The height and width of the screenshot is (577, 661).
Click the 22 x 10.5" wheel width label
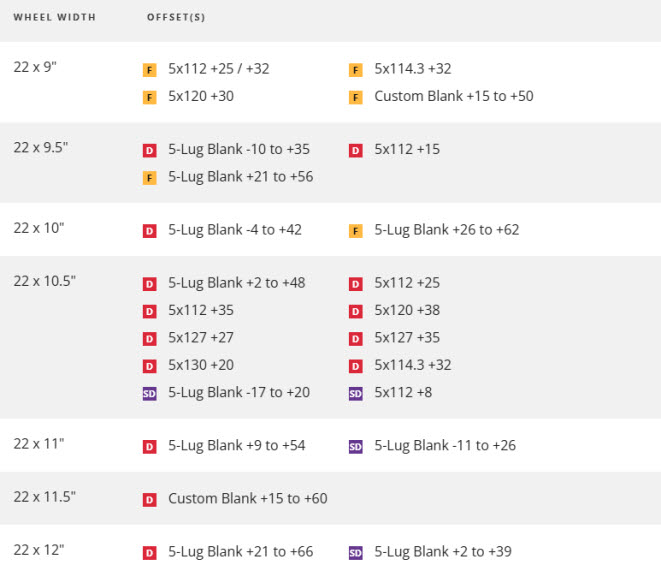[x=45, y=281]
